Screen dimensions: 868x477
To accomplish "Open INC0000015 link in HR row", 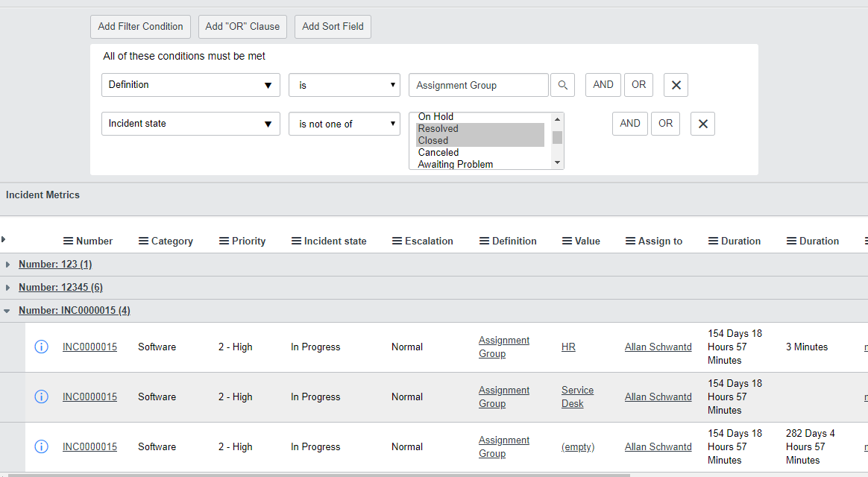I will click(89, 347).
